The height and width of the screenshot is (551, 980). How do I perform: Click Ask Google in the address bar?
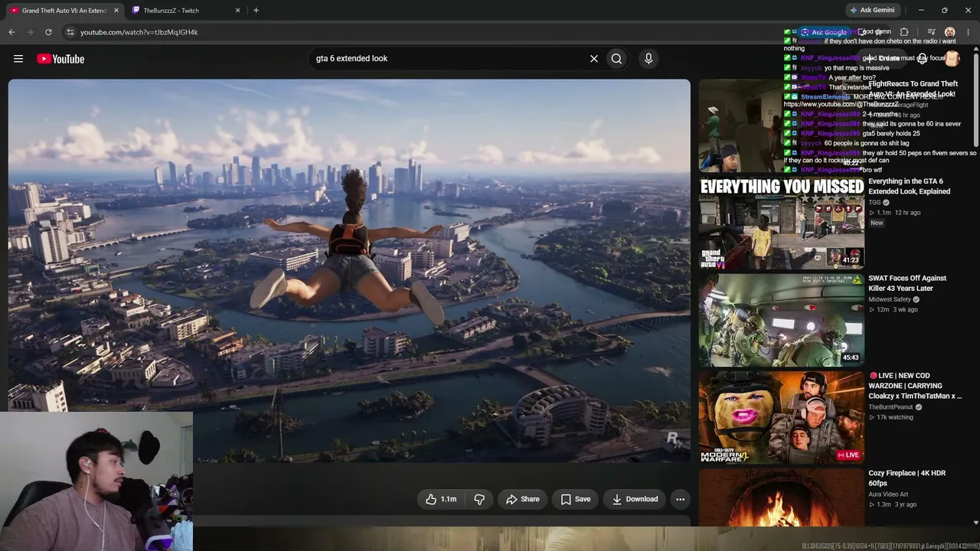(x=824, y=32)
